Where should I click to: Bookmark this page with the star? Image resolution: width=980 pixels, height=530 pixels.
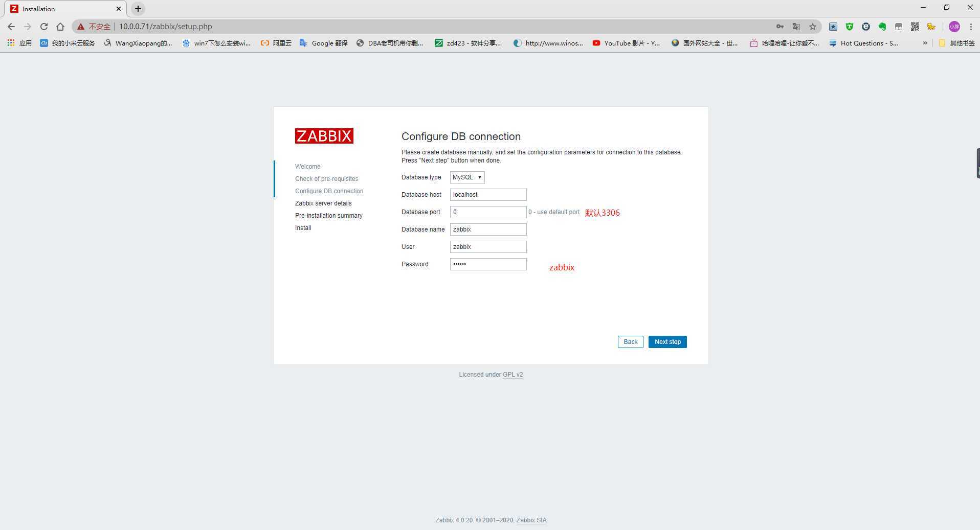tap(813, 27)
